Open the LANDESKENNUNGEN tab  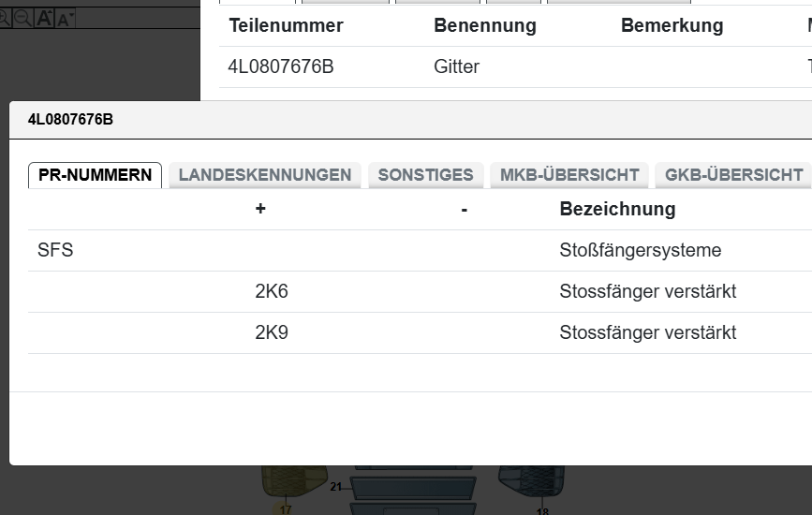pos(265,175)
